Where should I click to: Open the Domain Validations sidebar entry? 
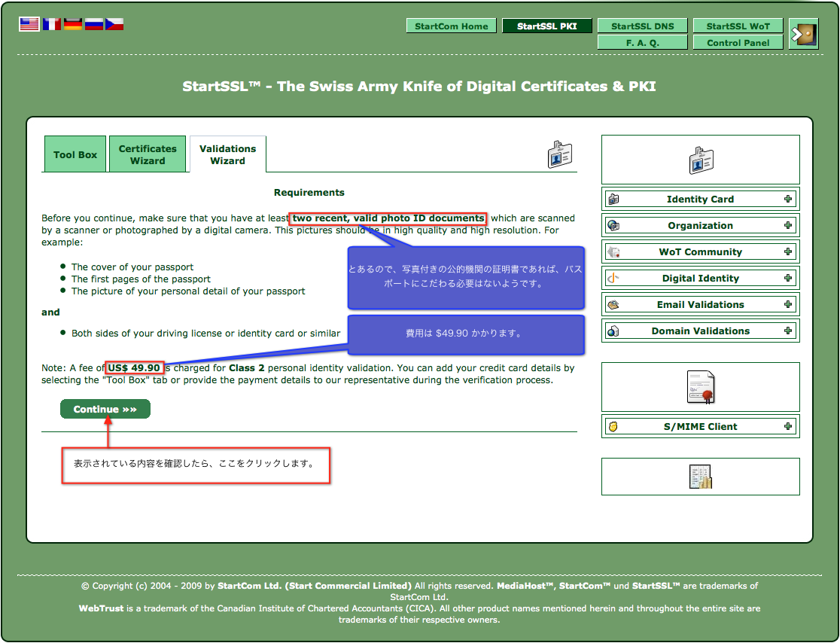[x=701, y=331]
